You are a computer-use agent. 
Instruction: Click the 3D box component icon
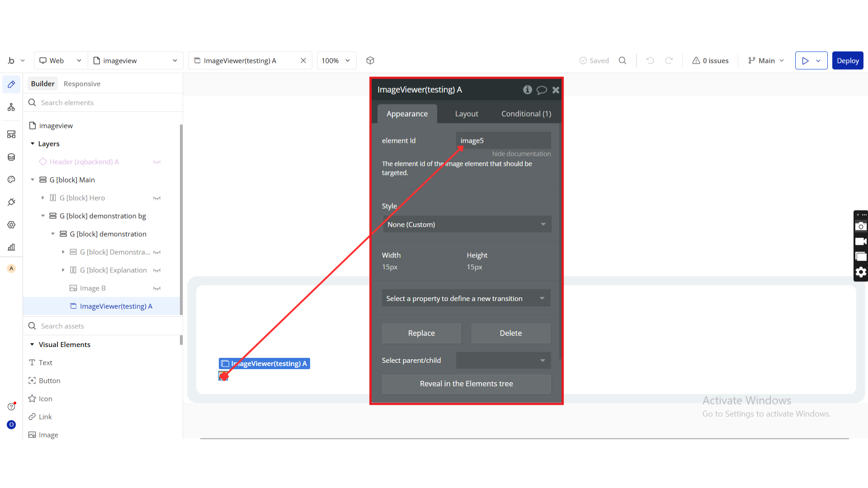pyautogui.click(x=370, y=61)
